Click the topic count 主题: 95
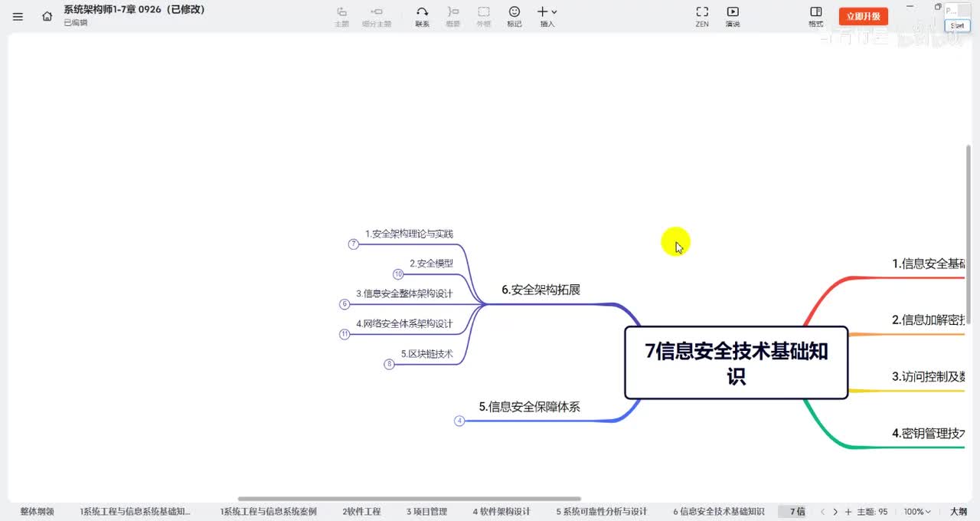980x521 pixels. 873,512
